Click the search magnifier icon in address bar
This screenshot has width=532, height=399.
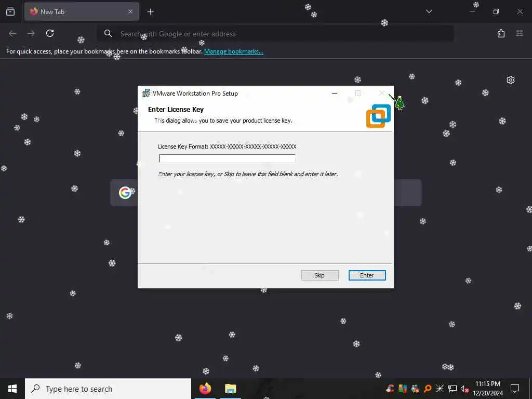tap(108, 33)
